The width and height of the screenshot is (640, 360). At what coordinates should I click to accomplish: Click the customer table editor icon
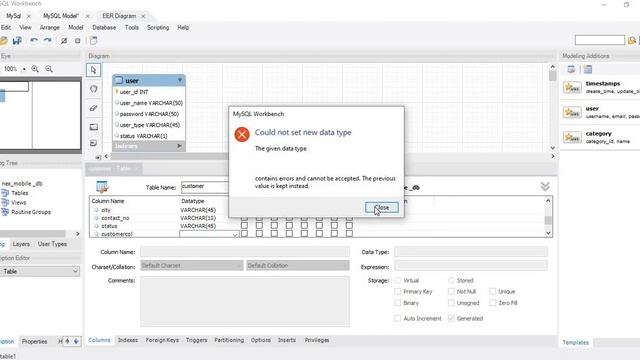coord(102,187)
